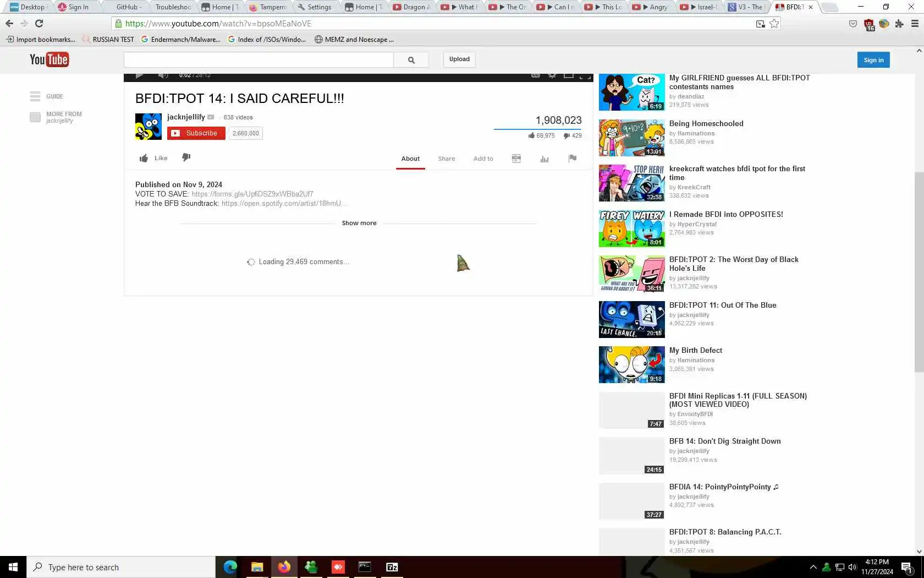Switch to the About tab
The width and height of the screenshot is (924, 578).
pos(410,159)
